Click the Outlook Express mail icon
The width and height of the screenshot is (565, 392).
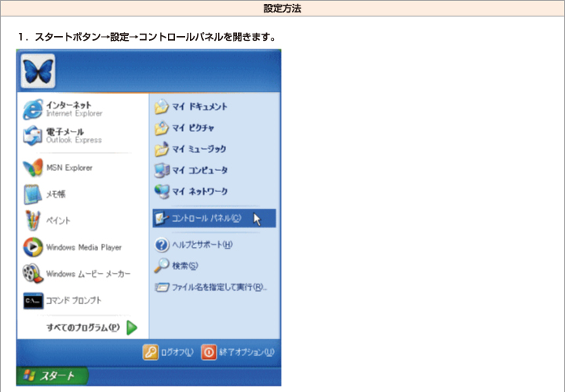point(33,136)
